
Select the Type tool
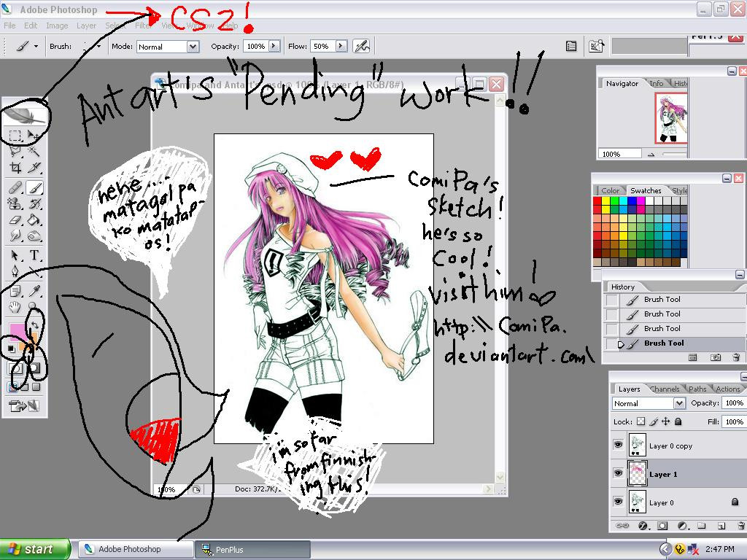point(34,256)
